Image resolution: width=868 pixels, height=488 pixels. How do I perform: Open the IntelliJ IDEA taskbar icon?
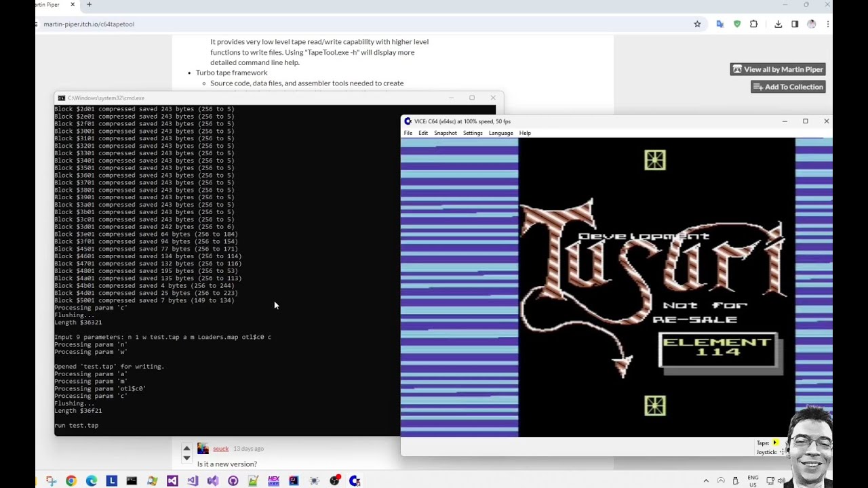click(x=294, y=481)
